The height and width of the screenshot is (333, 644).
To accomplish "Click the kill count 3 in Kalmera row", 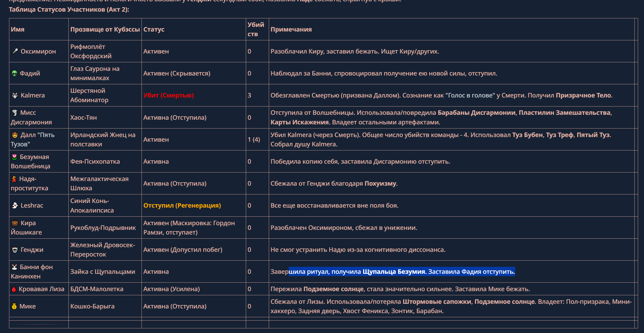I will click(249, 95).
